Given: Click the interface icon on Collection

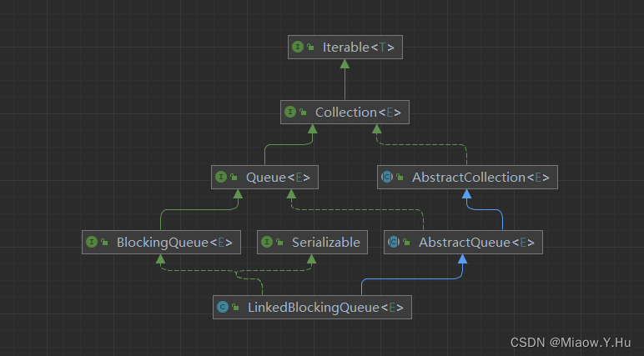Looking at the screenshot, I should point(290,112).
